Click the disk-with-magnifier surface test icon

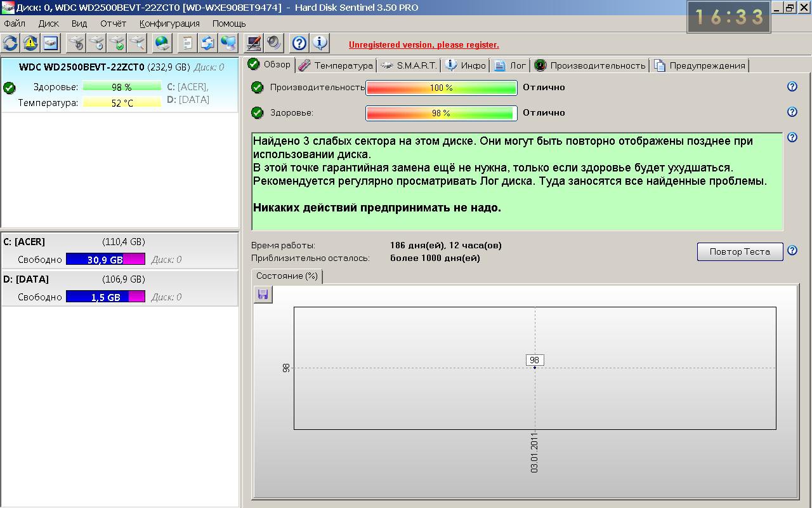point(137,43)
